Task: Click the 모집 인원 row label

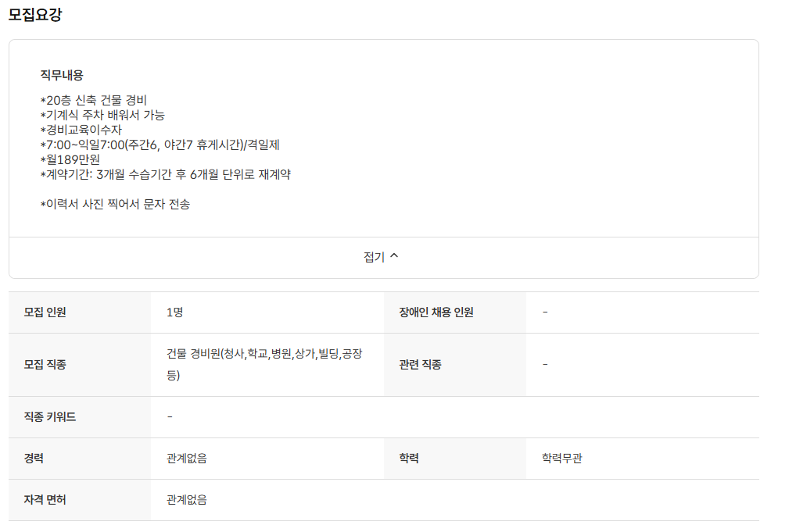Action: click(x=45, y=312)
